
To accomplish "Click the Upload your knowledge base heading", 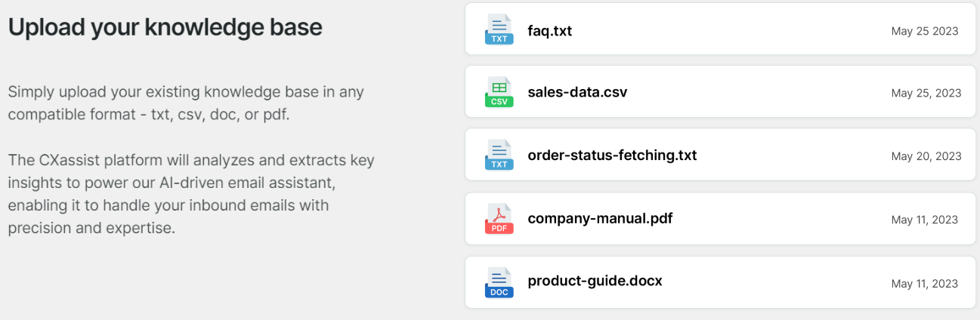I will [165, 27].
